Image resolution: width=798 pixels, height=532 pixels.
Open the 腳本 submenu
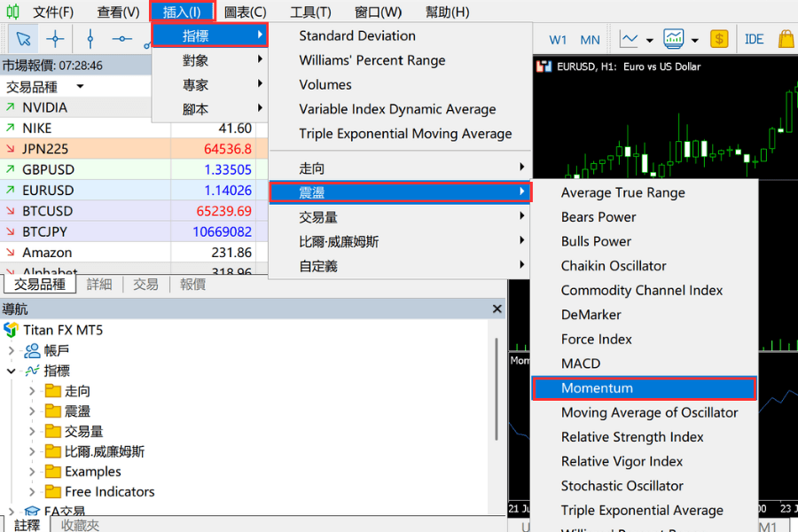coord(209,109)
